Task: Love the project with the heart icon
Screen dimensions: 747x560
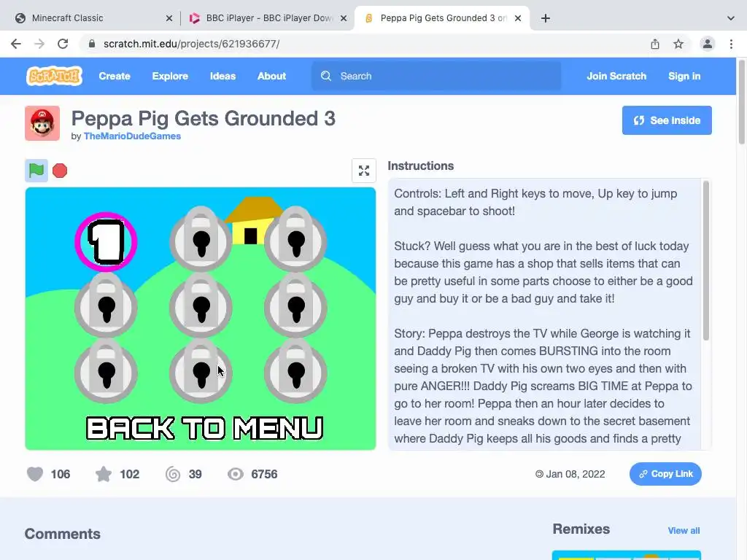Action: [35, 474]
